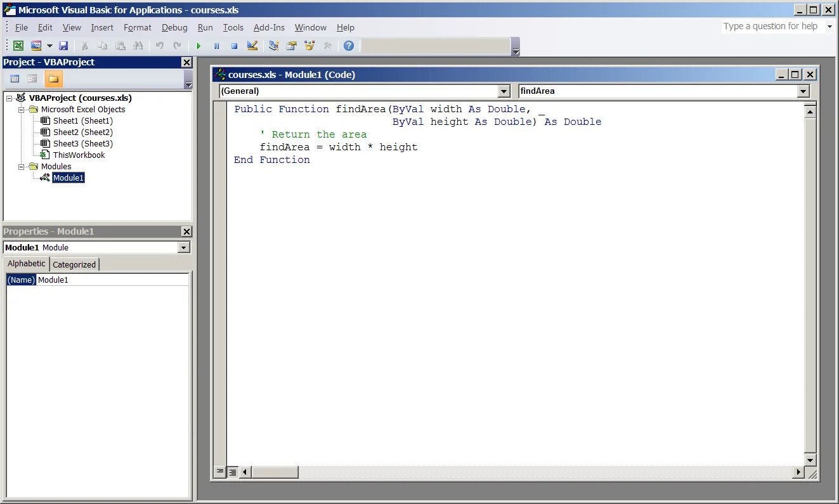This screenshot has height=504, width=839.
Task: Select Sheet2 (Sheet2) in project tree
Action: coord(82,132)
